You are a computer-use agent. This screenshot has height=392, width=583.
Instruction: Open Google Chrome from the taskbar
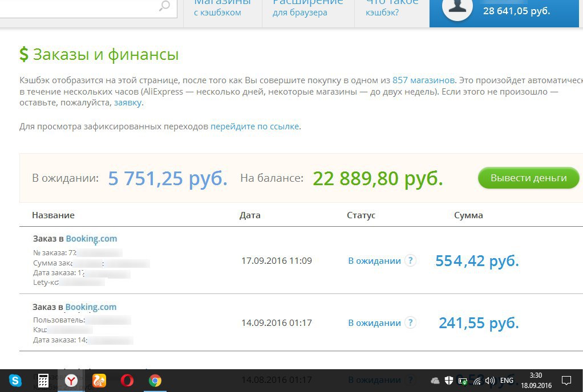[155, 381]
